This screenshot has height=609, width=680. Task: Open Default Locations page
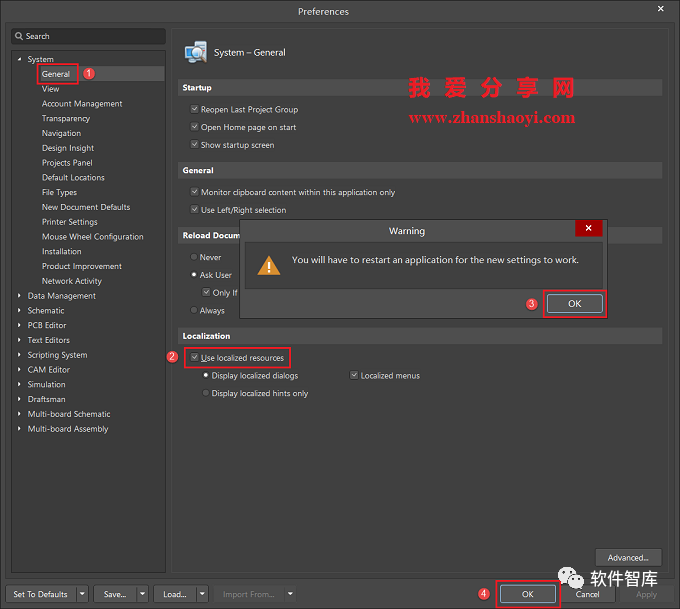[73, 177]
